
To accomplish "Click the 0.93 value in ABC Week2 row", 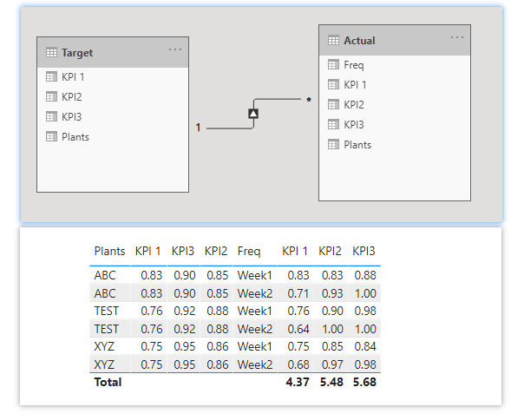I will click(x=332, y=293).
